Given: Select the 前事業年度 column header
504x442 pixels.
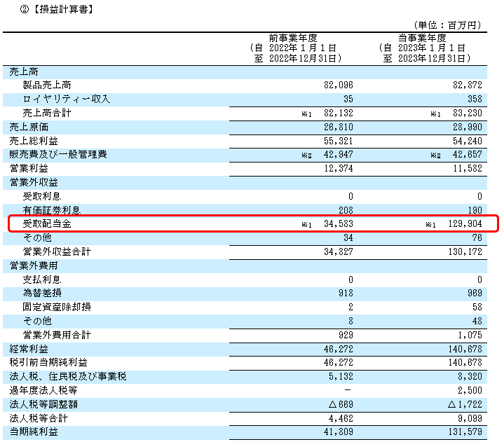Looking at the screenshot, I should (x=294, y=37).
